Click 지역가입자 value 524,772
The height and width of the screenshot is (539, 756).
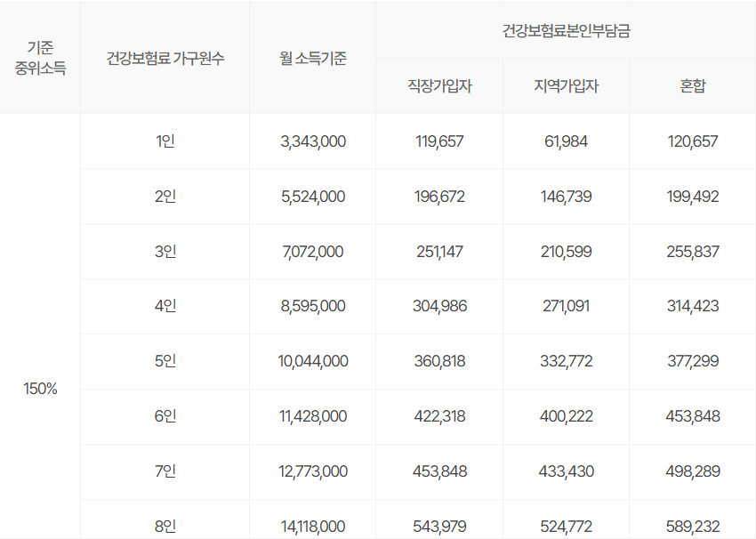coord(566,527)
